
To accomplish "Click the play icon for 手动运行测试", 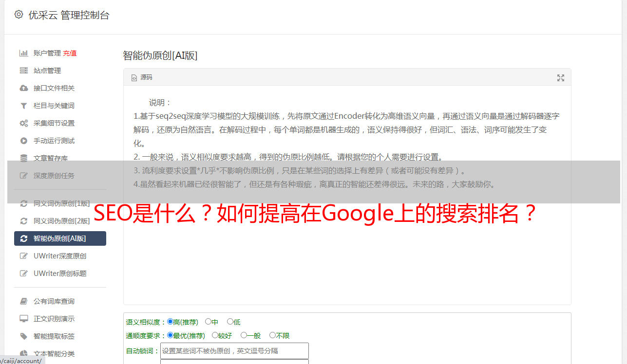I will [x=23, y=141].
